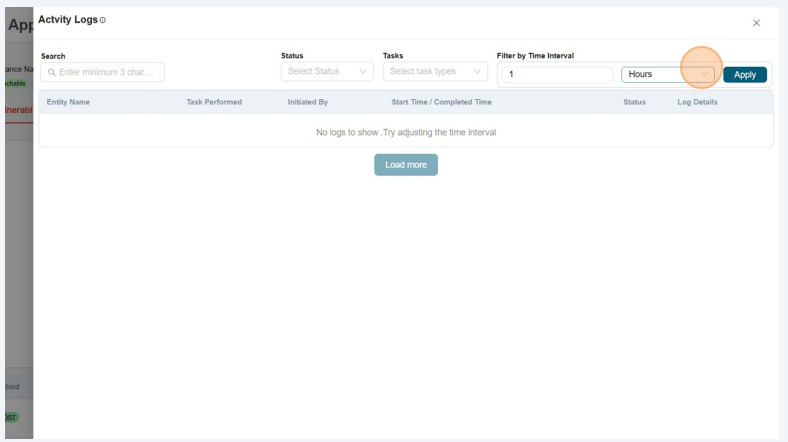Click the Initiated By column header

tap(308, 102)
